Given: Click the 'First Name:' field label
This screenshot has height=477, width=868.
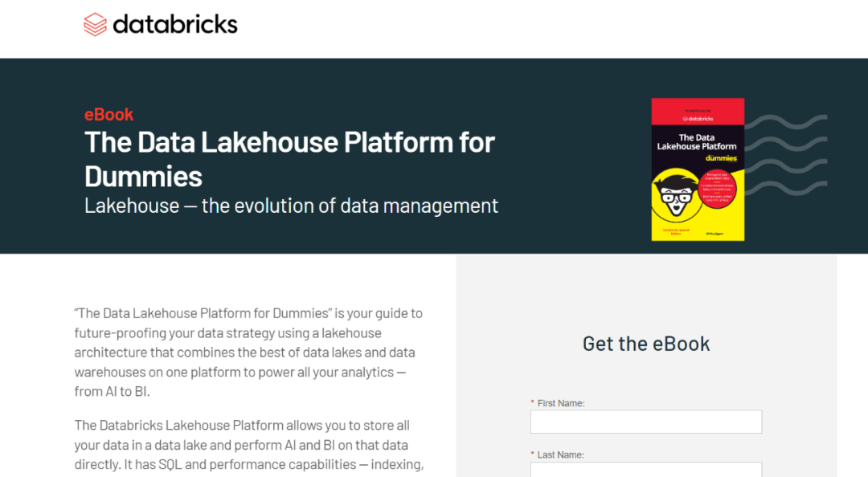Looking at the screenshot, I should 561,403.
